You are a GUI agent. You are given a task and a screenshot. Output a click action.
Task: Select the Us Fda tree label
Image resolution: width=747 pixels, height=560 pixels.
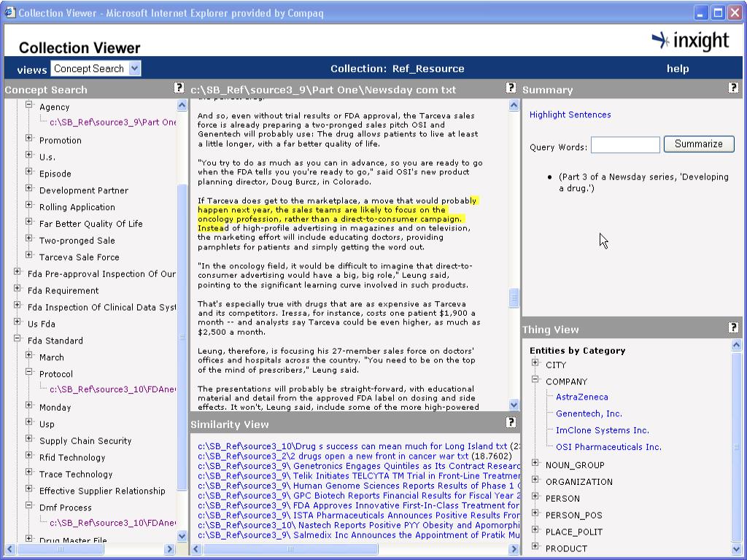42,324
